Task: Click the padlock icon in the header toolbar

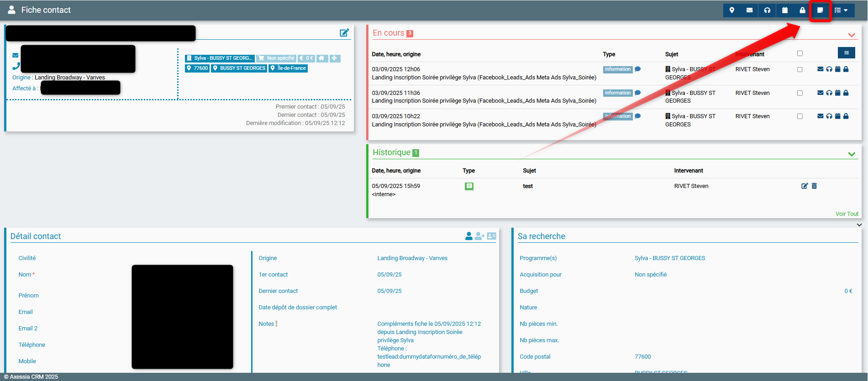Action: (802, 10)
